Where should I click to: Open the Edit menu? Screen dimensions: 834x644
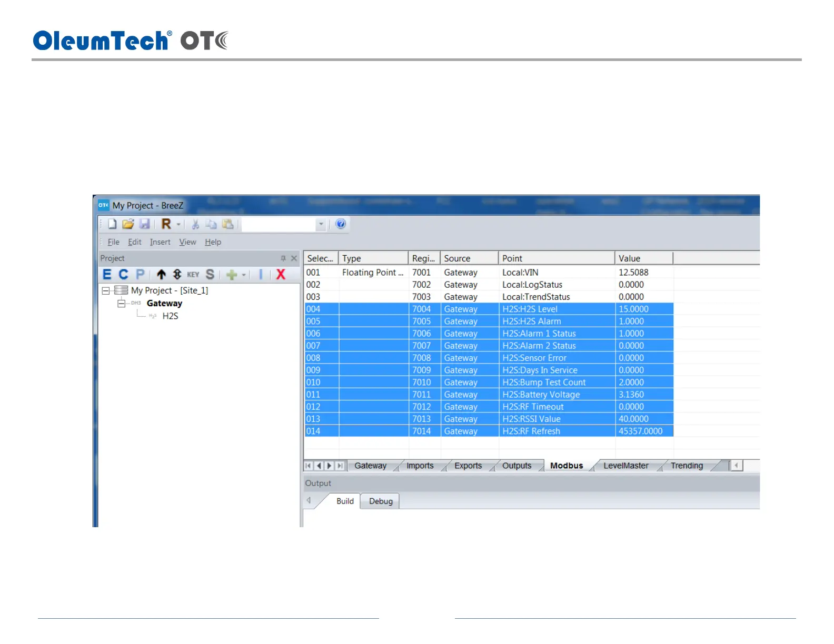point(135,242)
